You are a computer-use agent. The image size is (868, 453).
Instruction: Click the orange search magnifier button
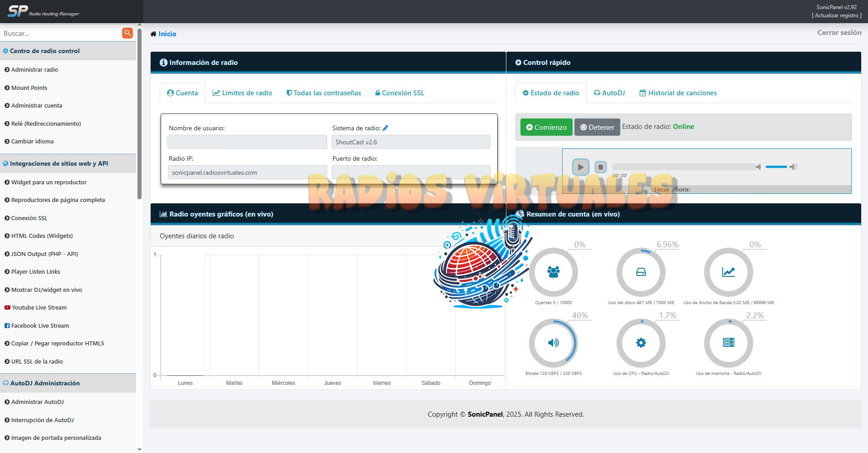128,33
